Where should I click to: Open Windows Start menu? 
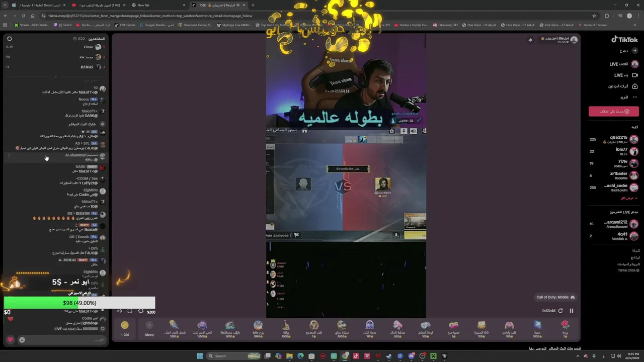pyautogui.click(x=200, y=356)
